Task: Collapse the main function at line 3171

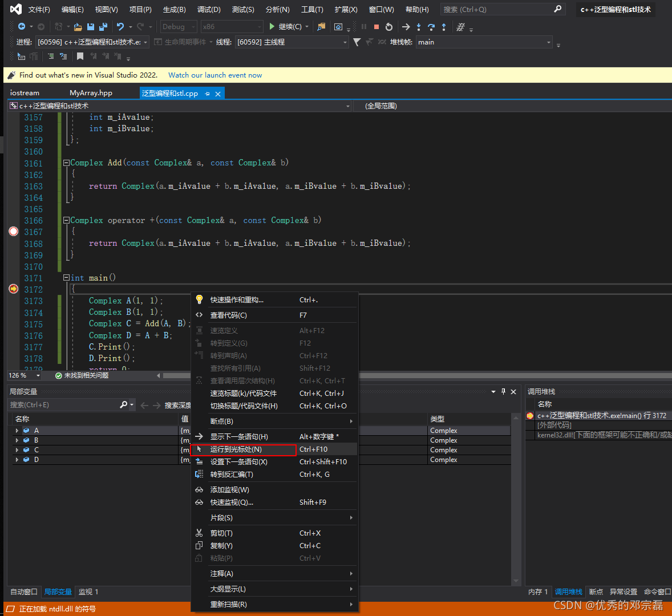Action: coord(66,278)
